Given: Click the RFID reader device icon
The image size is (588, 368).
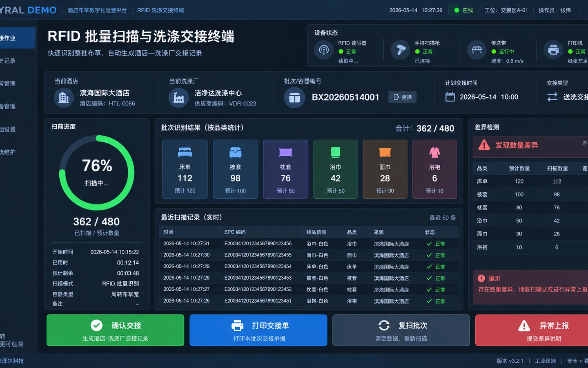Looking at the screenshot, I should click(324, 50).
